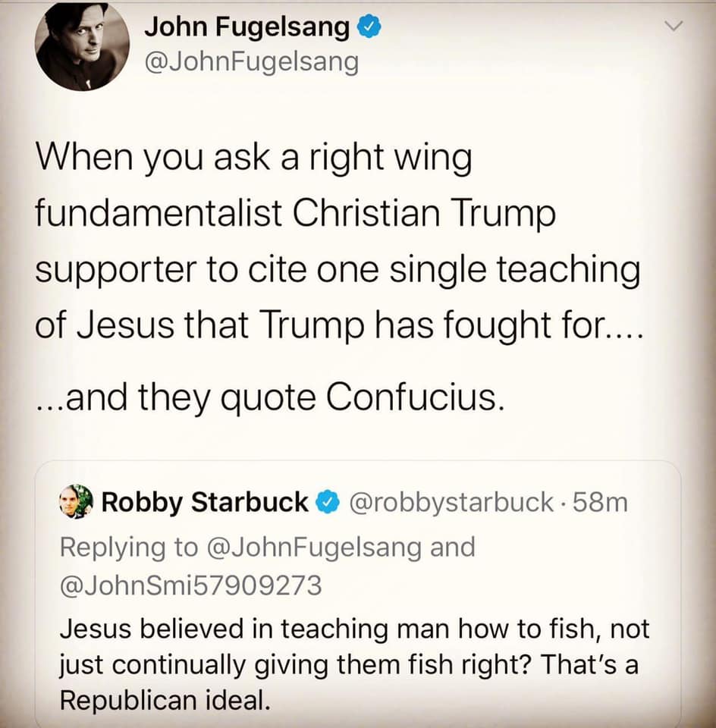716x728 pixels.
Task: Click the line '...and they quote Confucius.'
Action: (x=270, y=398)
